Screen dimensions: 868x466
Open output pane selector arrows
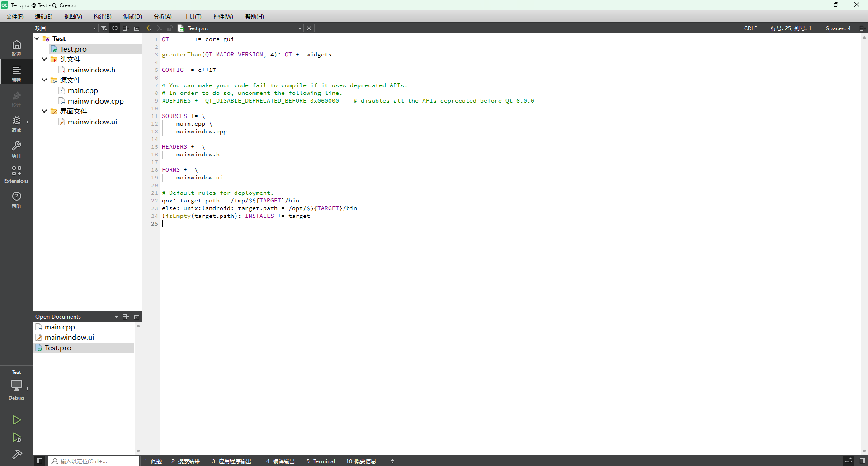[x=392, y=461]
